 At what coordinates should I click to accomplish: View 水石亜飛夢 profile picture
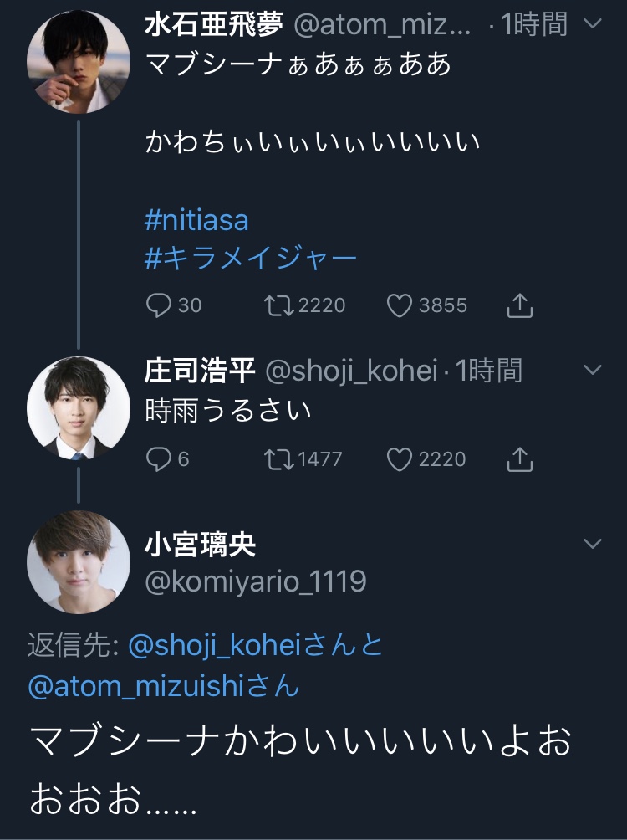pos(78,62)
